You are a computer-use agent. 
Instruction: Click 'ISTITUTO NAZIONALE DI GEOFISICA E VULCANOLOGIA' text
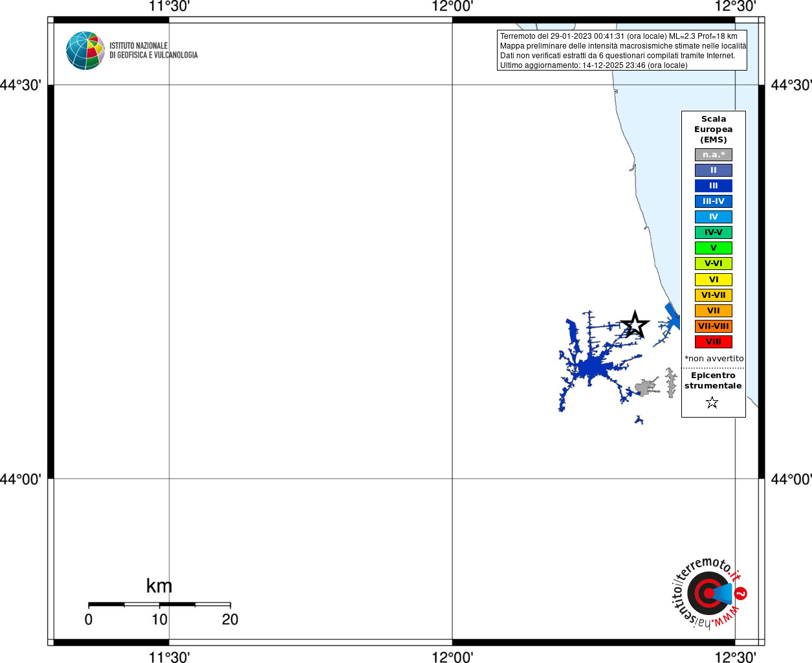point(153,51)
